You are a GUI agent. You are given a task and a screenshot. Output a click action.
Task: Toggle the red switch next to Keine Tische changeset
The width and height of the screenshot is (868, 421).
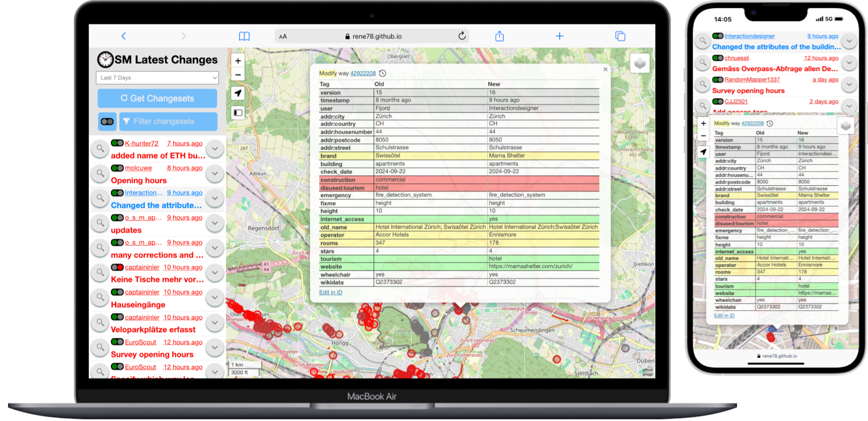117,267
